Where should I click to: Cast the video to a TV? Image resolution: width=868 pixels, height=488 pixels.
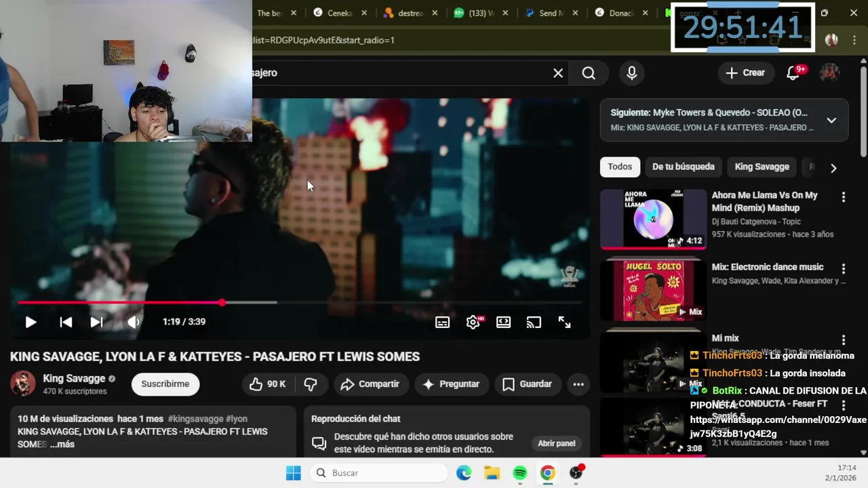534,323
